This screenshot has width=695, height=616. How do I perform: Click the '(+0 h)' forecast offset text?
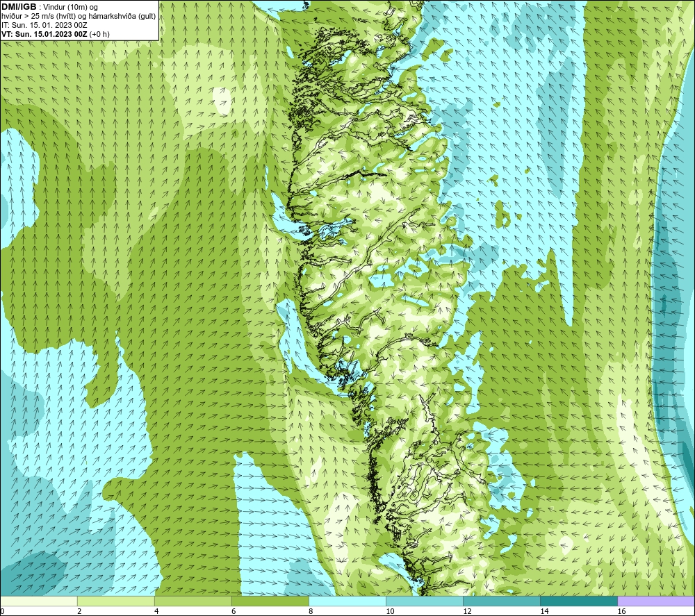(x=99, y=34)
